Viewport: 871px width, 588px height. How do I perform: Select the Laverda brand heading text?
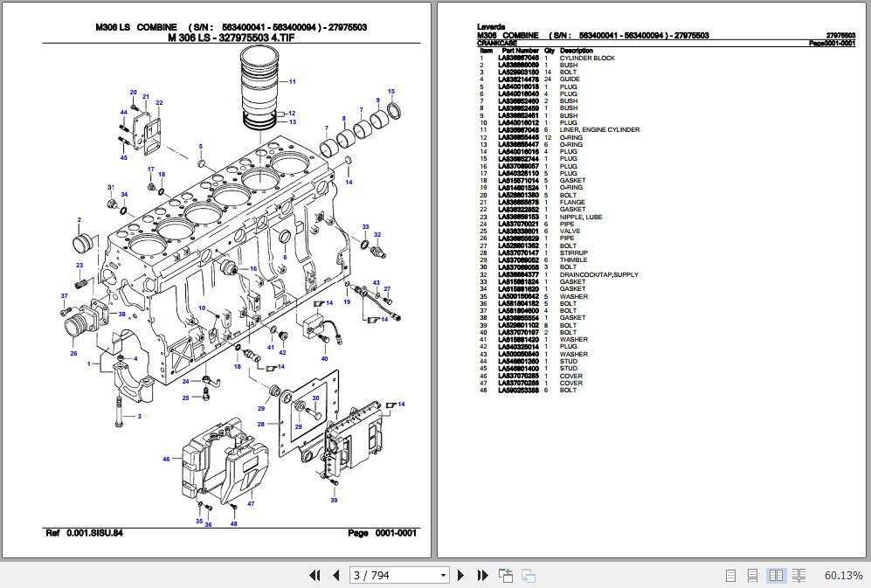[489, 27]
